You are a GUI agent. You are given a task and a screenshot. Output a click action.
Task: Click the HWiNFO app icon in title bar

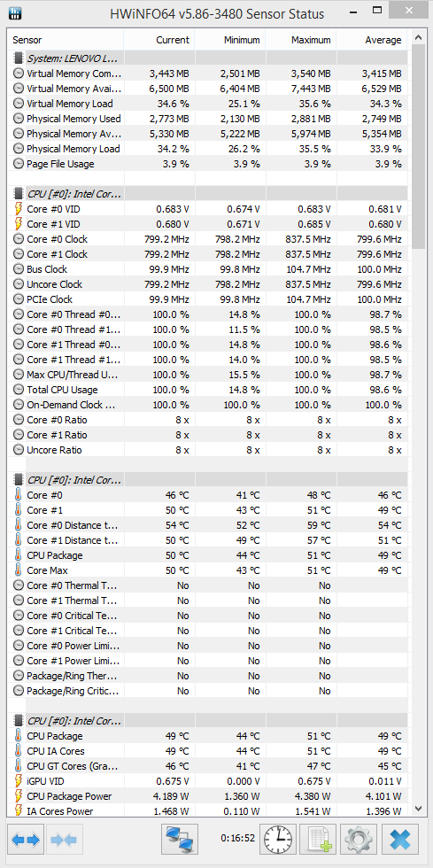[15, 12]
